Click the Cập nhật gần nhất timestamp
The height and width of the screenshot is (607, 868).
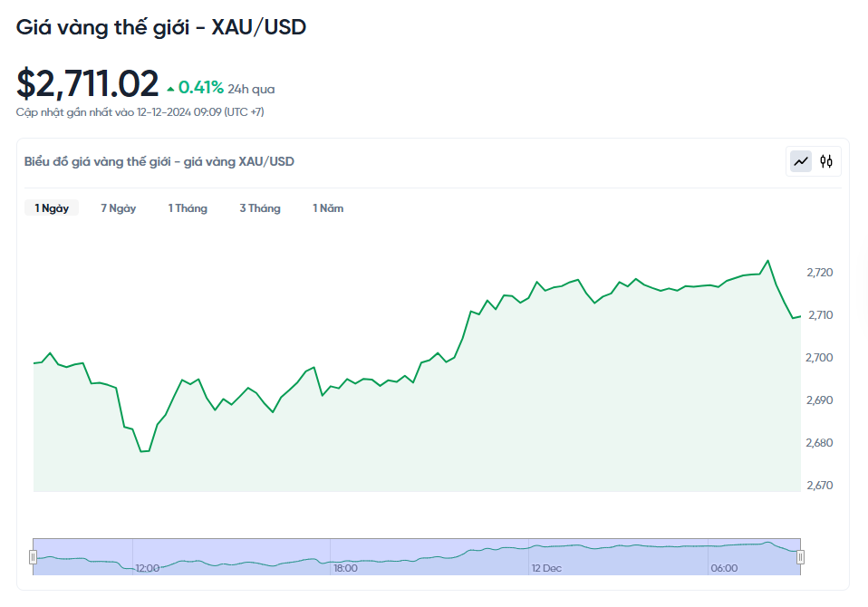pos(140,112)
